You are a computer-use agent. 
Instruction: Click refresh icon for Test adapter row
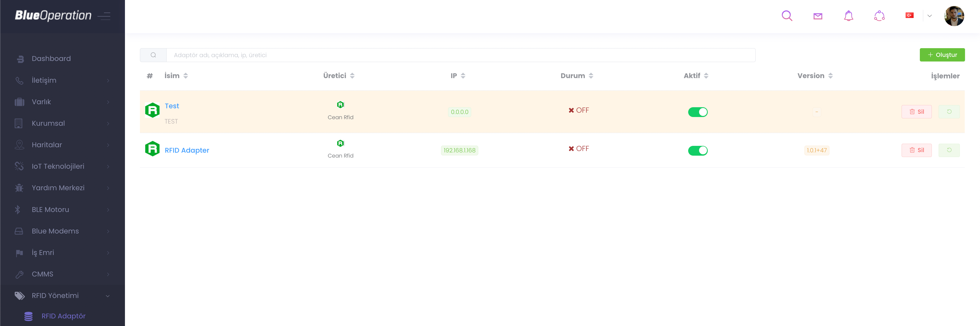[x=949, y=112]
